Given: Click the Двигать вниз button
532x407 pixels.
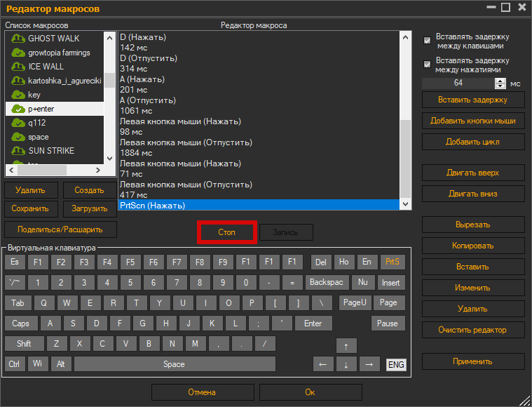Looking at the screenshot, I should (x=473, y=194).
